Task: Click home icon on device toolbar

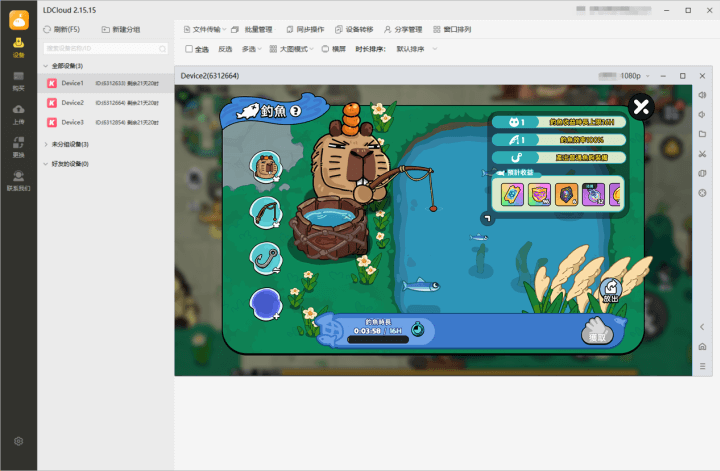Action: click(x=702, y=347)
